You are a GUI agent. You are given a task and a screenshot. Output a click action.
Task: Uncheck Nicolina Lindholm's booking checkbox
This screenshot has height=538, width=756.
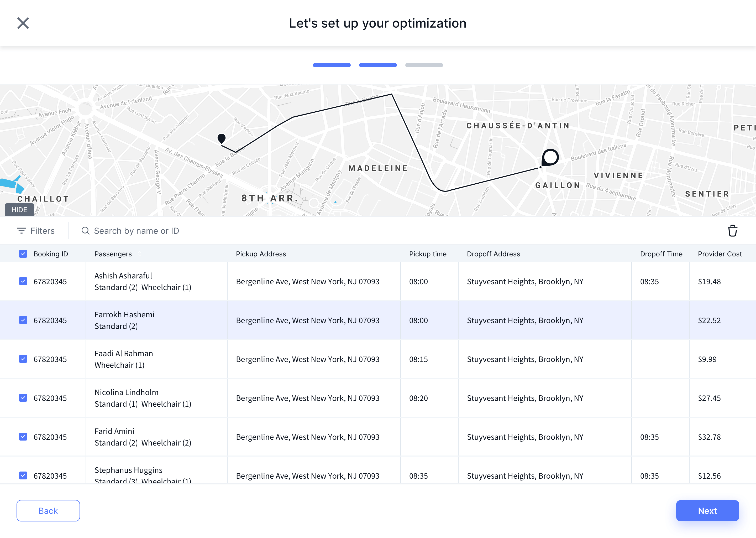(23, 398)
